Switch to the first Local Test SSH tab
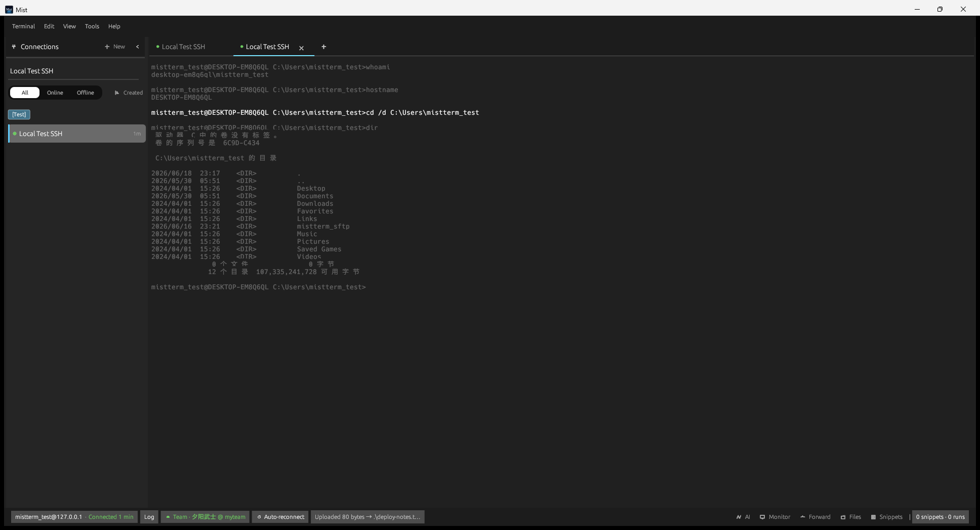Viewport: 980px width, 530px height. (x=183, y=47)
